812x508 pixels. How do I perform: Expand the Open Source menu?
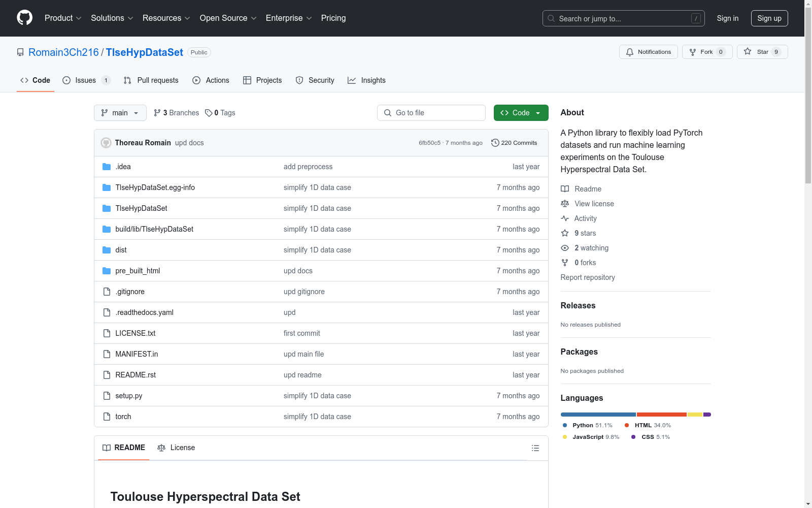(228, 18)
